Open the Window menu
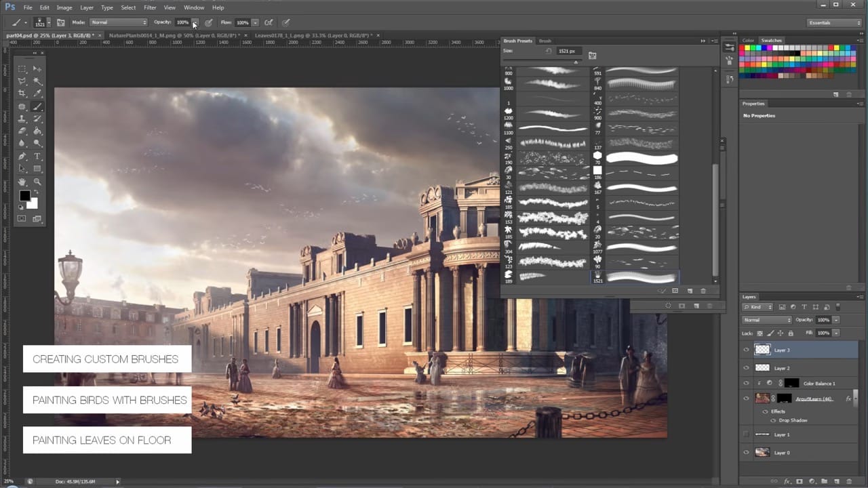Screen dimensions: 868x488 (x=194, y=7)
